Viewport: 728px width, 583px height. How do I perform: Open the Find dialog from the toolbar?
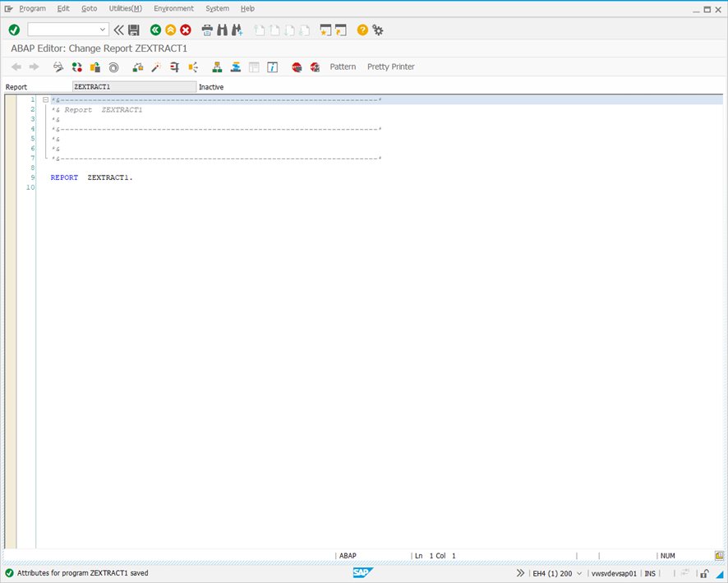[223, 30]
